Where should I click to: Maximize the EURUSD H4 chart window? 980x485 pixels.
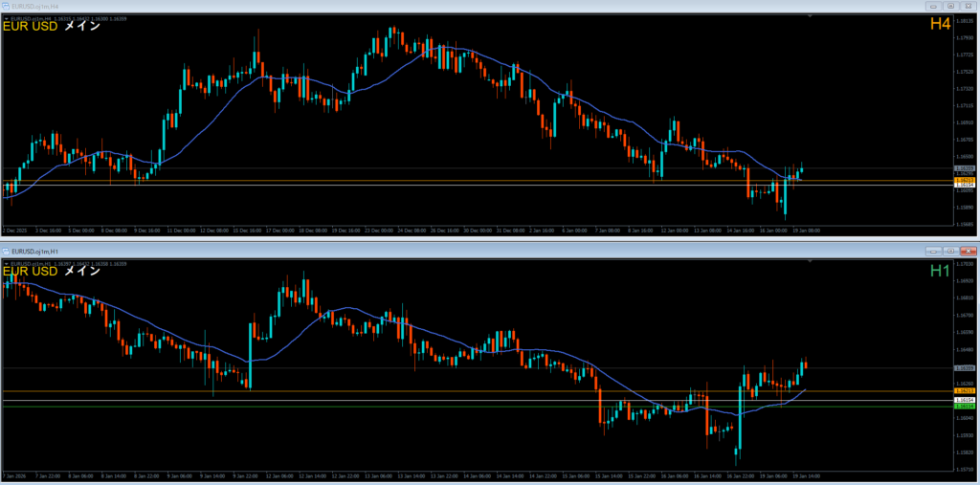[950, 5]
